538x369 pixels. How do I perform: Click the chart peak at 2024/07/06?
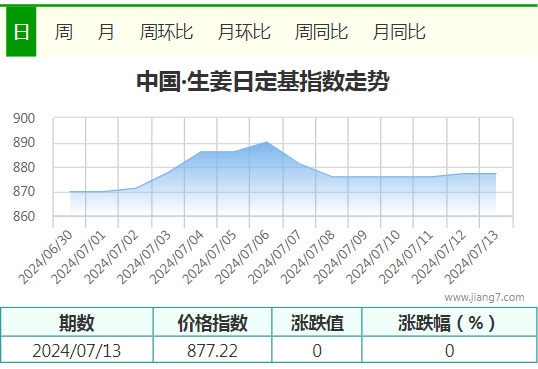click(267, 142)
